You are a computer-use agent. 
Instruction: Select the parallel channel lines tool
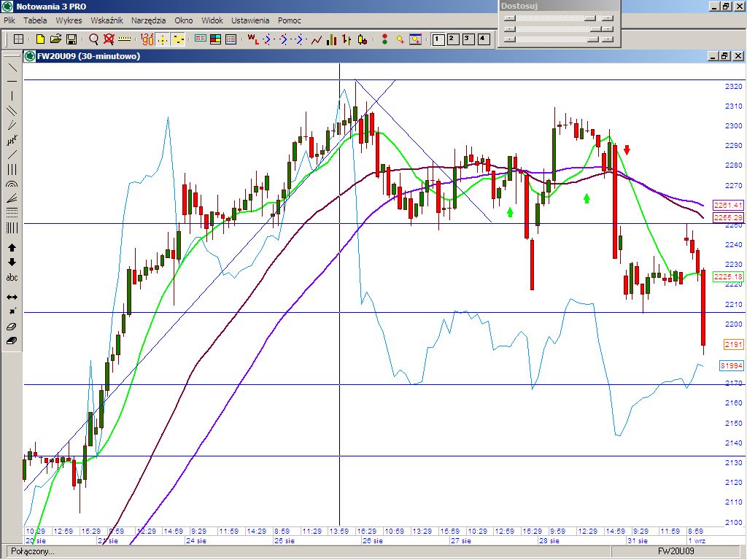pyautogui.click(x=12, y=111)
